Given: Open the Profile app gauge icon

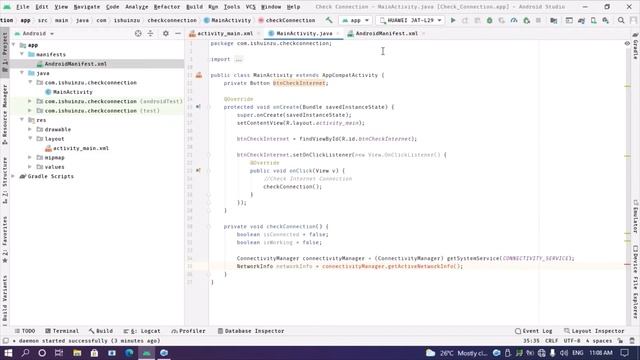Looking at the screenshot, I should click(514, 20).
